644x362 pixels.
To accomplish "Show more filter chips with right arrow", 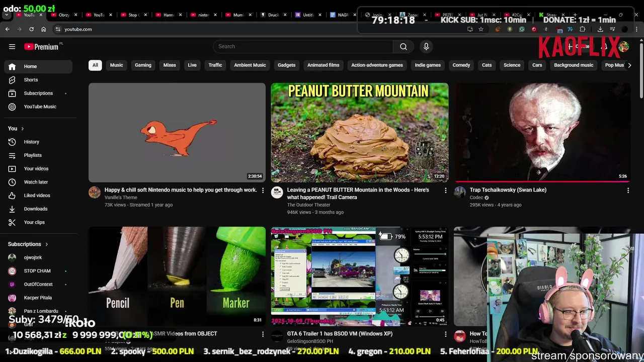I will point(629,65).
